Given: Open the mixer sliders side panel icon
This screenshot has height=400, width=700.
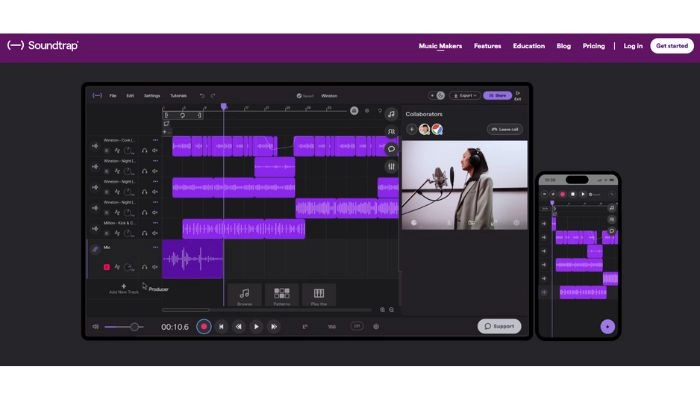Looking at the screenshot, I should (391, 167).
